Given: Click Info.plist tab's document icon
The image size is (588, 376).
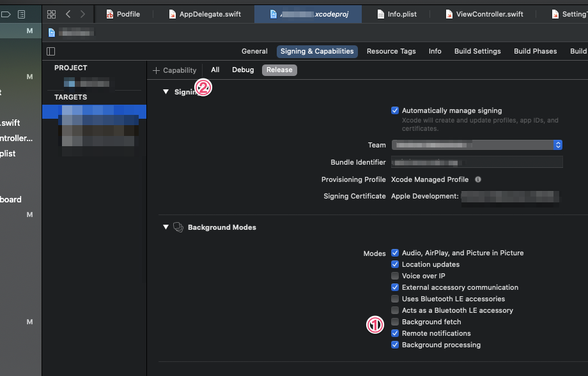Looking at the screenshot, I should click(x=381, y=14).
